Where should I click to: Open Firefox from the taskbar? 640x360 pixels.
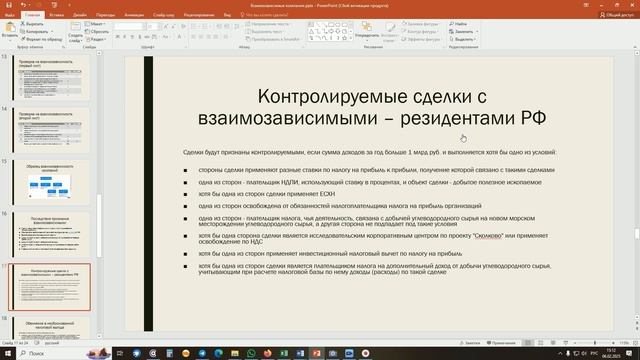(x=267, y=353)
